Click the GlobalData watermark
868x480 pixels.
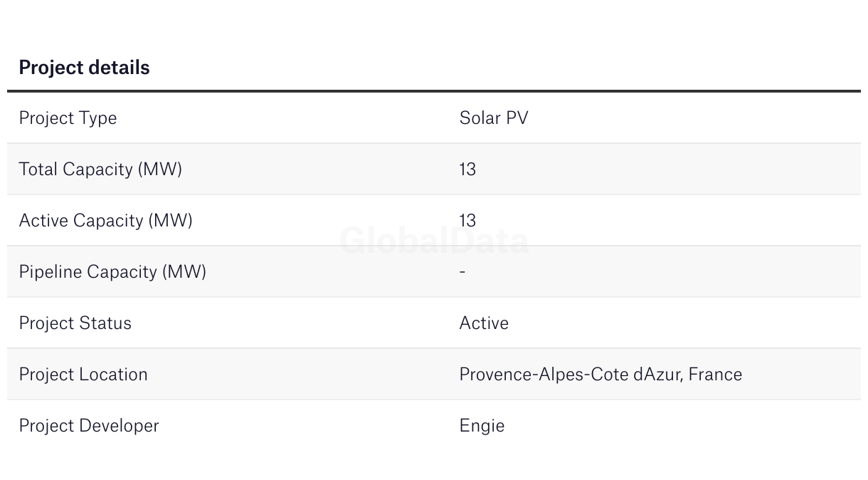pos(434,241)
